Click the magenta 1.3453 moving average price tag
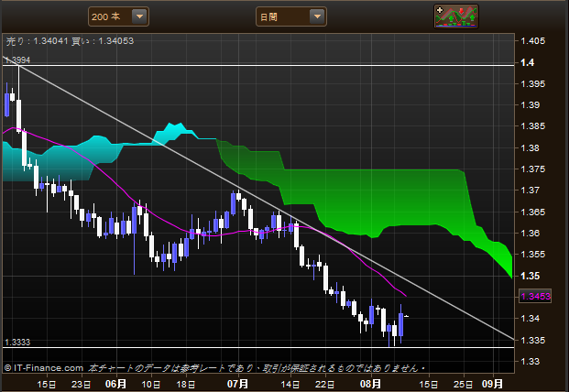Image resolution: width=569 pixels, height=392 pixels. click(x=535, y=296)
